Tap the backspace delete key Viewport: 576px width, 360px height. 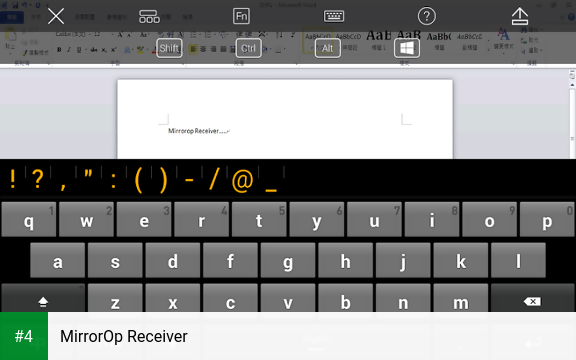(533, 298)
